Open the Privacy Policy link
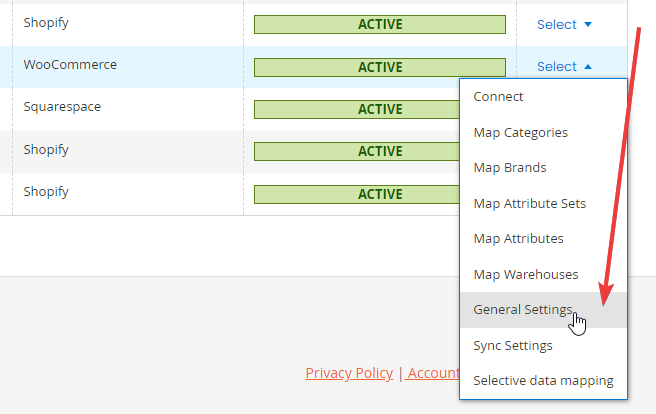Screen dimensions: 656x414 click(349, 373)
